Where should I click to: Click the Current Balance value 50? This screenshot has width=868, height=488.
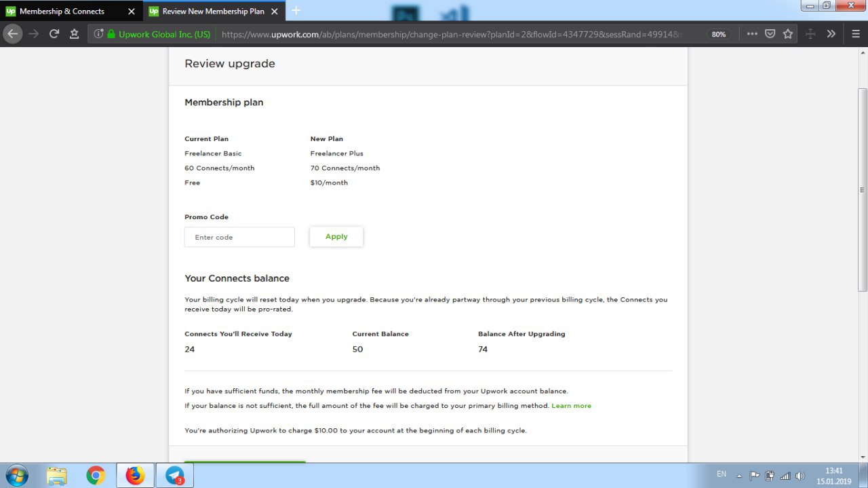pos(357,350)
